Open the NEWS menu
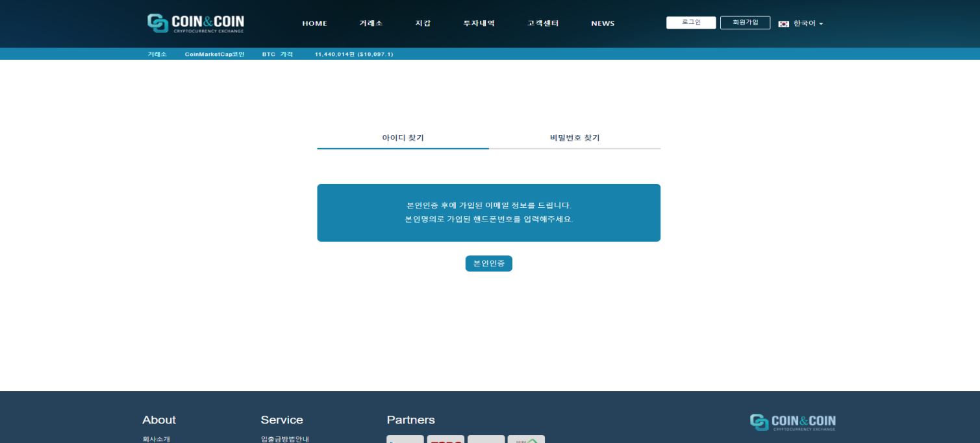Viewport: 980px width, 443px height. click(x=603, y=23)
